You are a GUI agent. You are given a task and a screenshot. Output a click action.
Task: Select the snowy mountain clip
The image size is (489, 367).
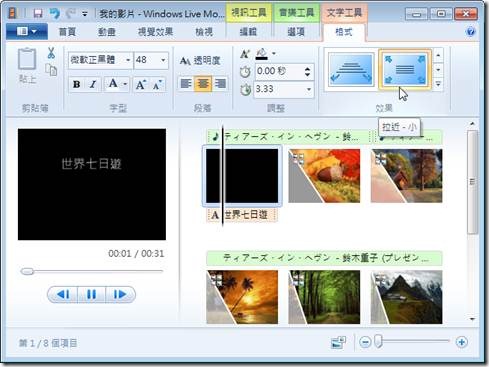406,297
